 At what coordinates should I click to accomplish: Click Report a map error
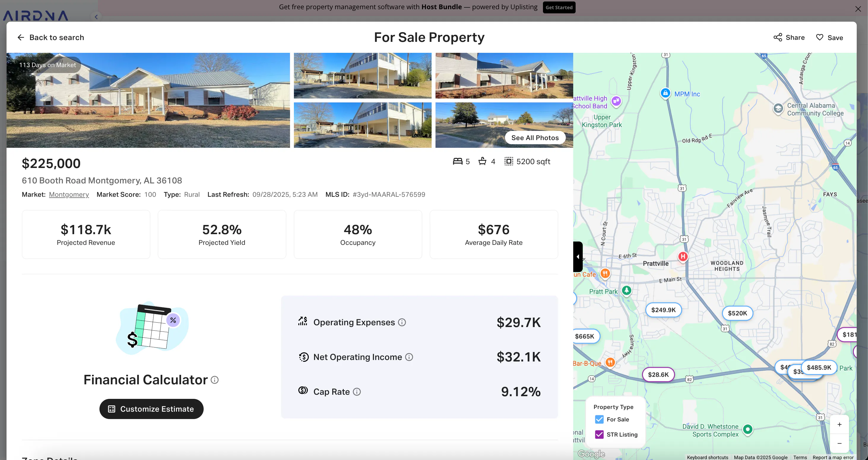coord(833,457)
